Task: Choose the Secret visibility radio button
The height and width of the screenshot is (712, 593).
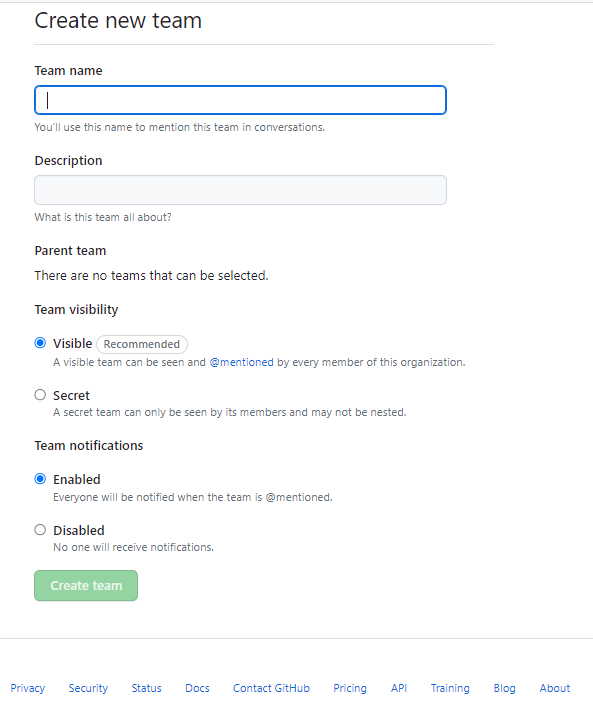Action: point(40,395)
